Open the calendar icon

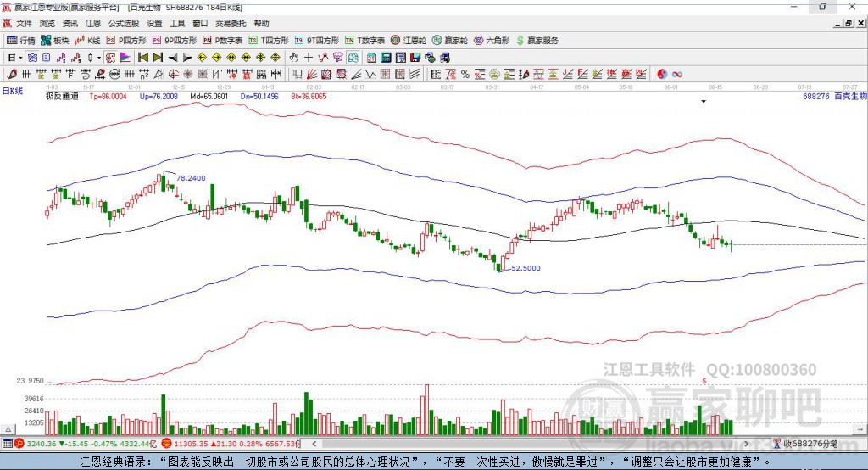(371, 58)
